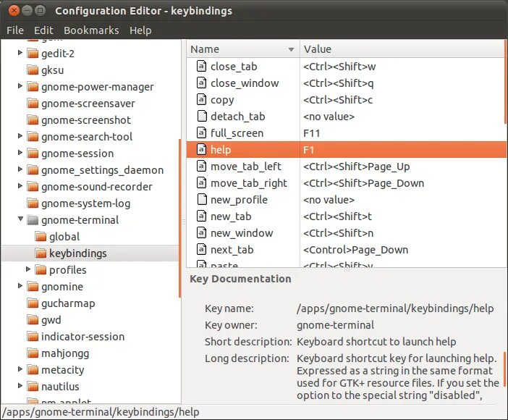Click the Value column header
Viewport: 508px width, 420px height.
tap(402, 49)
